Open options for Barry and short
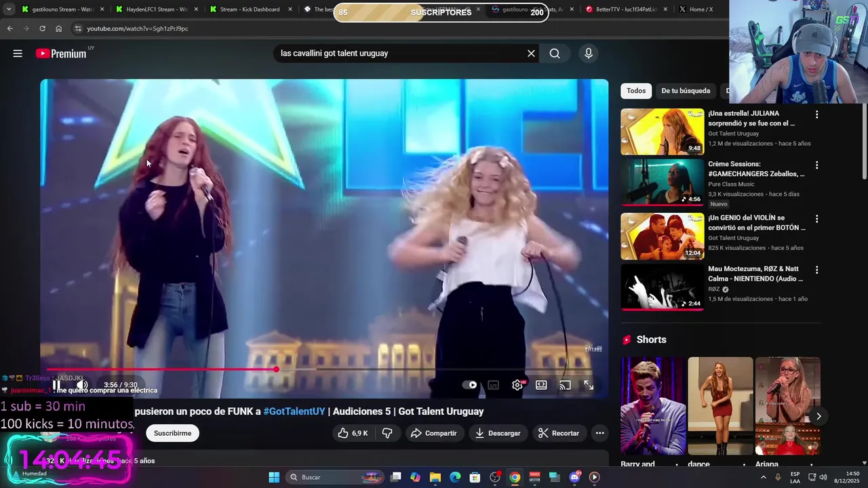 click(x=676, y=465)
